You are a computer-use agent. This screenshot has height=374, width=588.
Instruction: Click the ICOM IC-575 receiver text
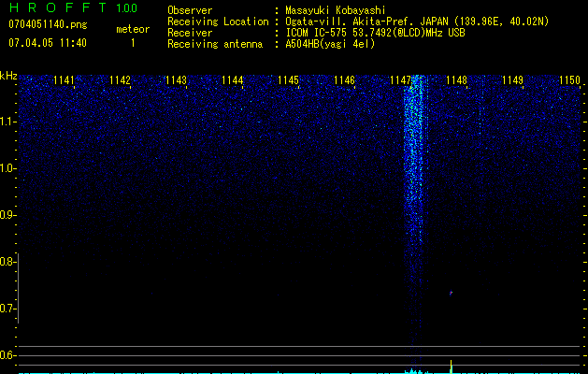[375, 33]
